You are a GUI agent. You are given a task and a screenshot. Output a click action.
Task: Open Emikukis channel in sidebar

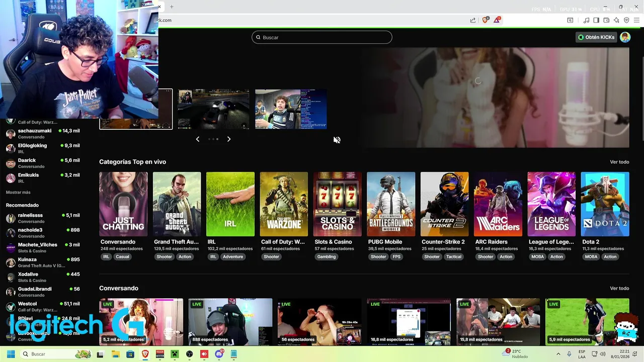43,177
